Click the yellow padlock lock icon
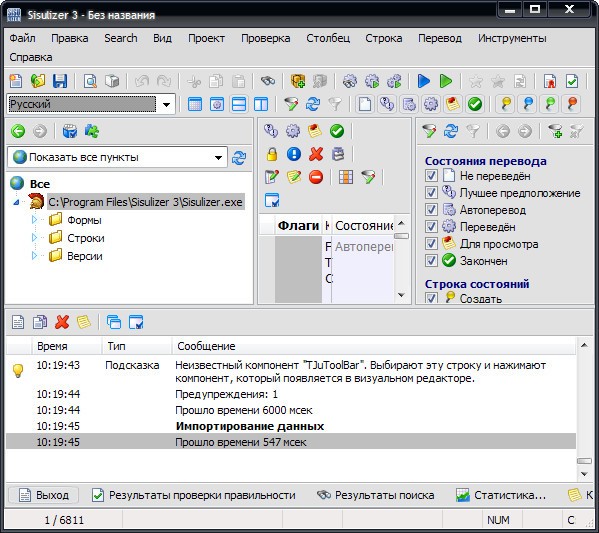The height and width of the screenshot is (533, 599). [x=272, y=154]
